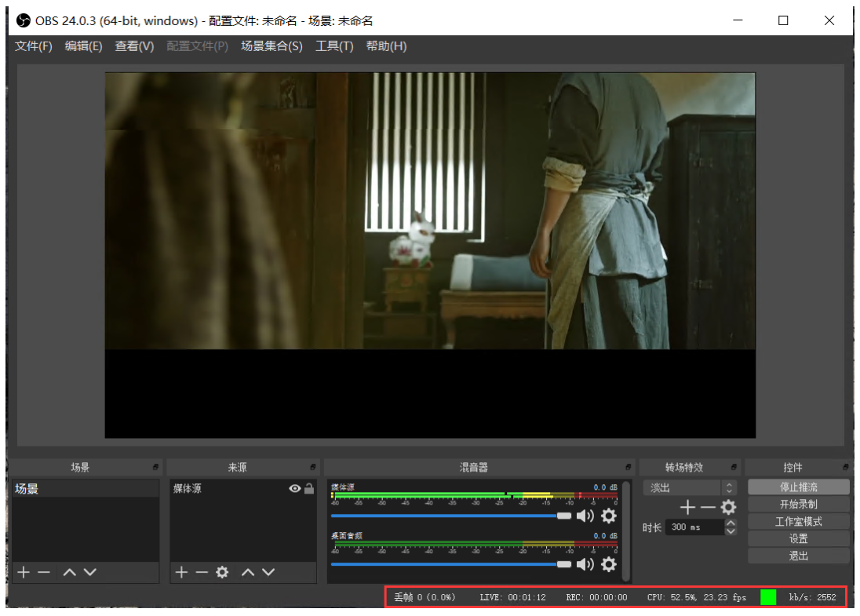This screenshot has width=860, height=616.
Task: Undock the 来源 panel icon
Action: coord(312,468)
